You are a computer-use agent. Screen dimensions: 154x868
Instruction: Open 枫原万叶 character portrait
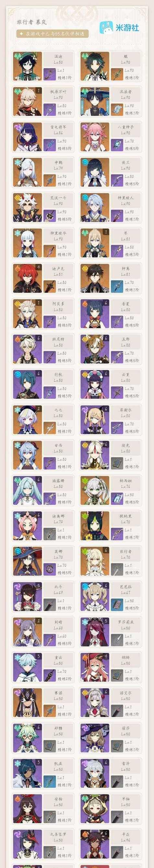tap(28, 102)
